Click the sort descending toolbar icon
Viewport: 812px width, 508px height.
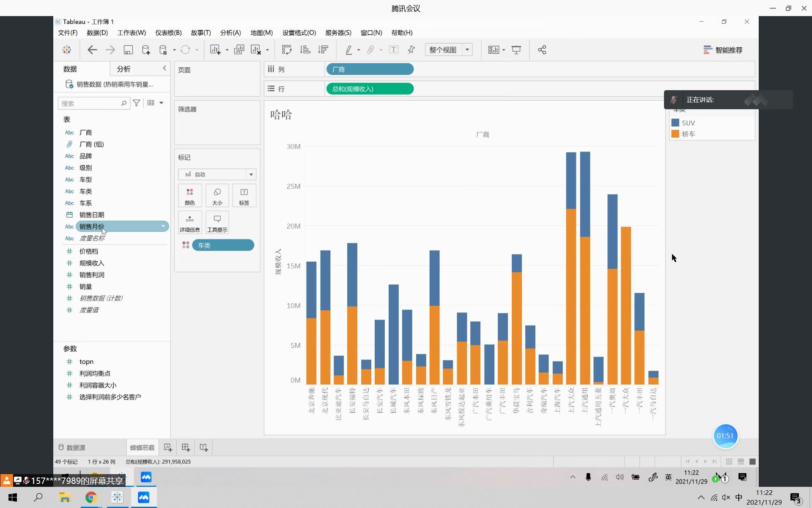[x=323, y=50]
